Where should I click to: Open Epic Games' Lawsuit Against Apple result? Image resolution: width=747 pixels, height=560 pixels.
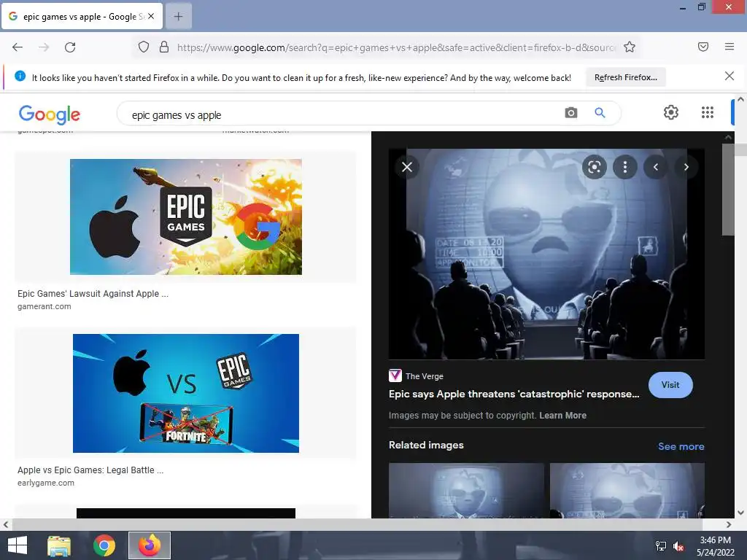point(93,294)
